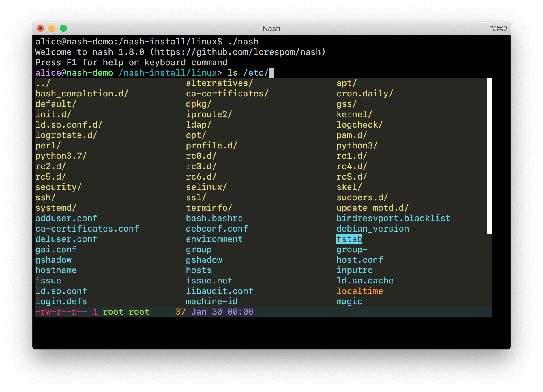Select the hostname file entry
This screenshot has height=392, width=543.
click(x=56, y=270)
